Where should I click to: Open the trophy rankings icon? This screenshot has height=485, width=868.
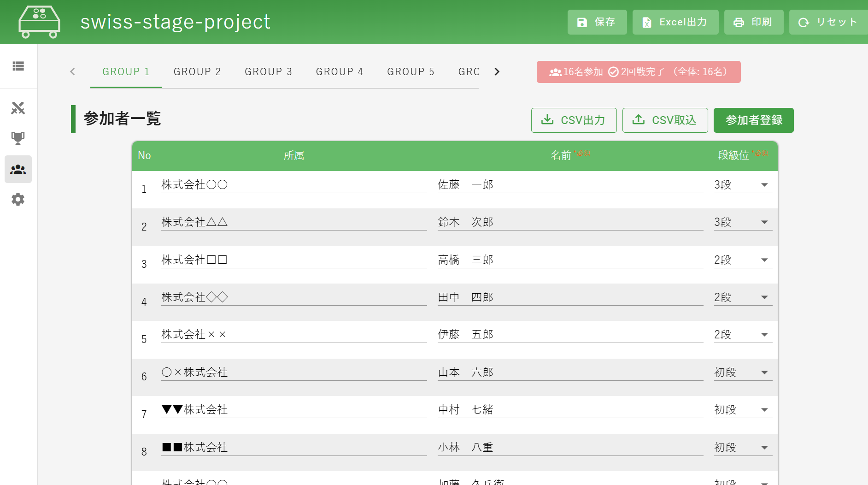coord(18,138)
